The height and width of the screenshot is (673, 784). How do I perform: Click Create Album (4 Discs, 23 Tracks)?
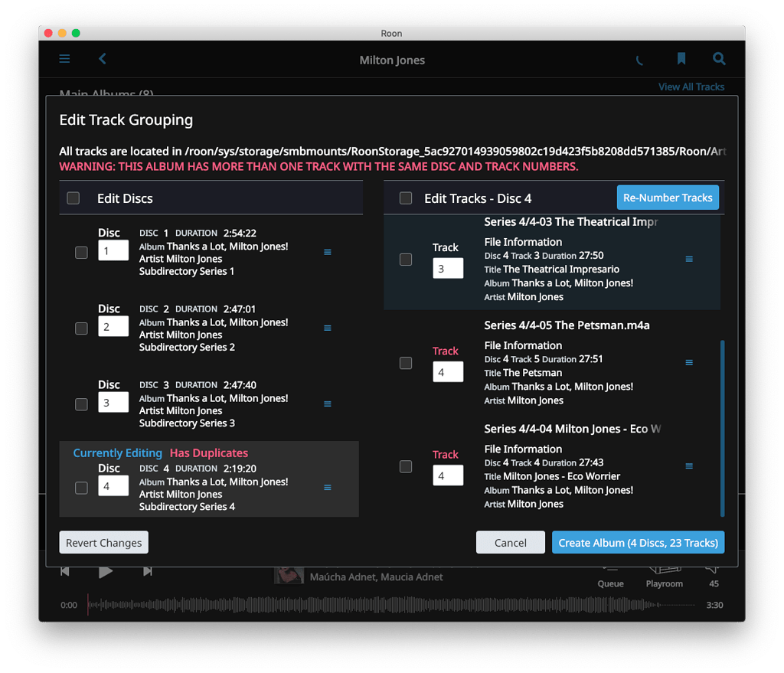click(638, 542)
